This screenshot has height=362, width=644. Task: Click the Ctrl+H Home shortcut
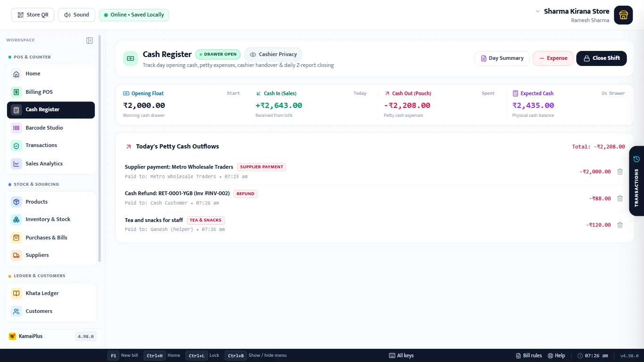coord(163,355)
